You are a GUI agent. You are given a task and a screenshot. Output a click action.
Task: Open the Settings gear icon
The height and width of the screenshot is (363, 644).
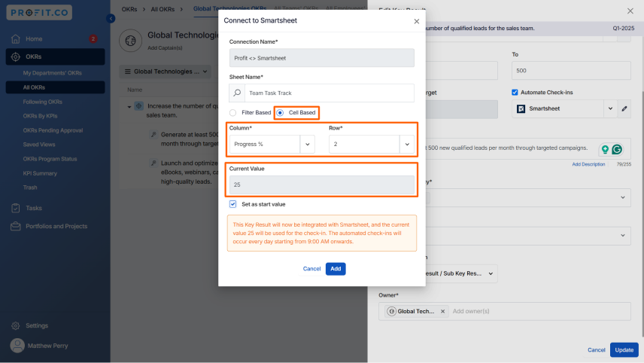click(16, 325)
